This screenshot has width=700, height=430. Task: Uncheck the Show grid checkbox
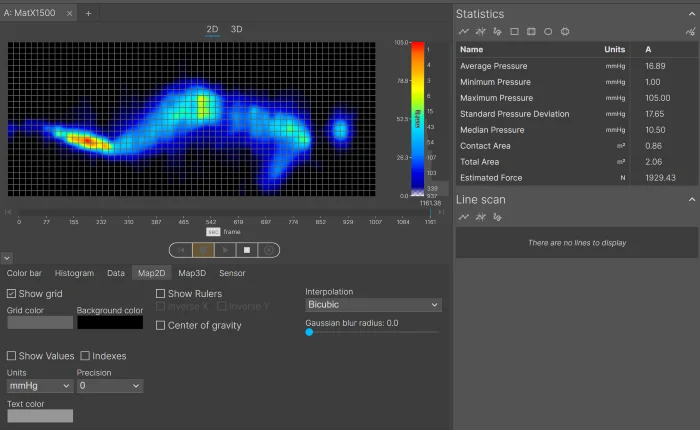point(11,294)
